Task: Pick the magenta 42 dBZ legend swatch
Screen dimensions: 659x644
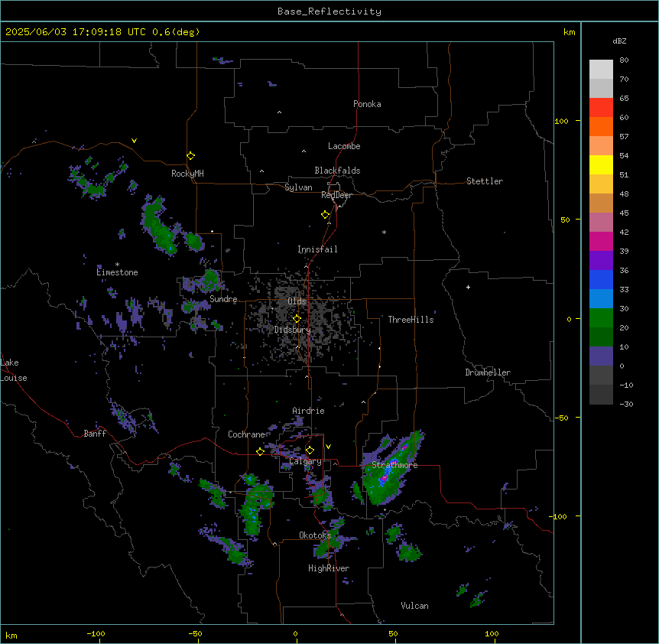Action: tap(601, 241)
